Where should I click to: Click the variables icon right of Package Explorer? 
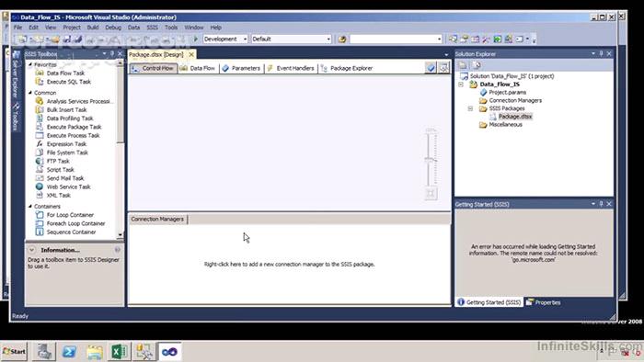click(431, 68)
